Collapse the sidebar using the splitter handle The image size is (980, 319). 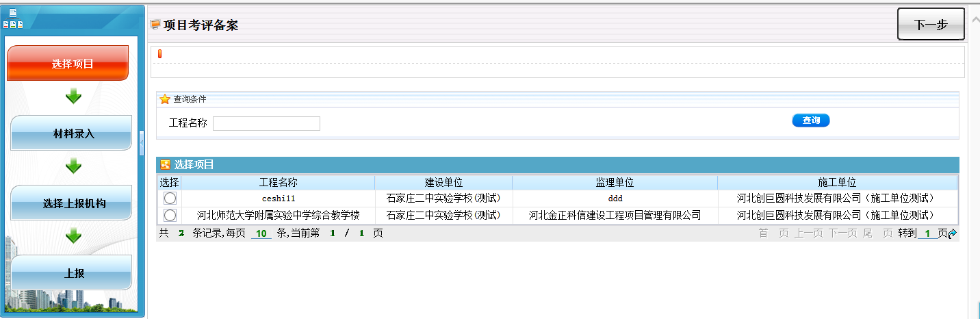142,144
